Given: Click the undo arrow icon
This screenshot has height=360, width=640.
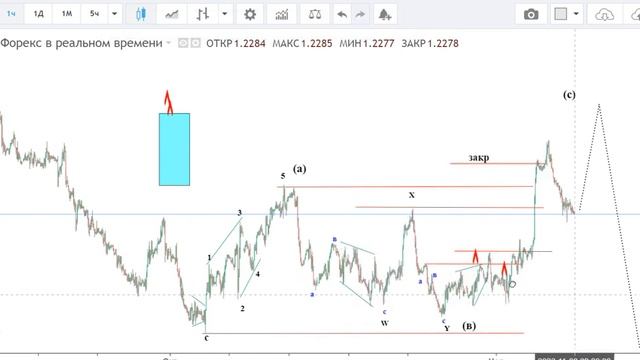Looking at the screenshot, I should click(342, 15).
